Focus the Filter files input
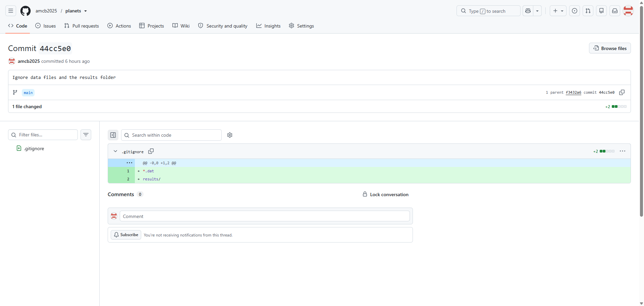The image size is (644, 306). [43, 135]
